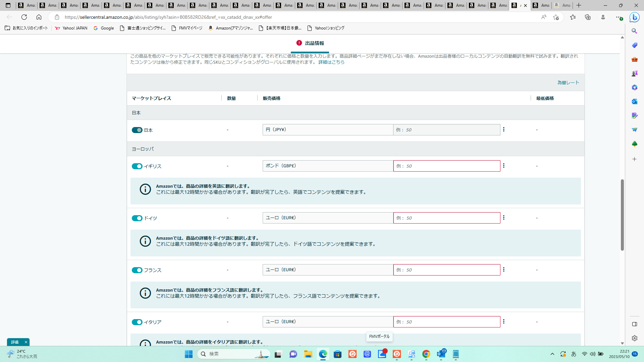Add page to favorites star icon

pyautogui.click(x=556, y=17)
